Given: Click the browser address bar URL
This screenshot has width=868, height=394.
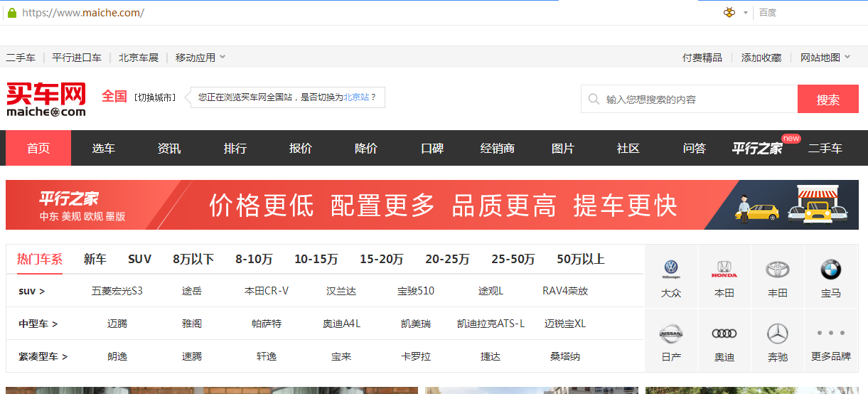Looking at the screenshot, I should [x=83, y=13].
